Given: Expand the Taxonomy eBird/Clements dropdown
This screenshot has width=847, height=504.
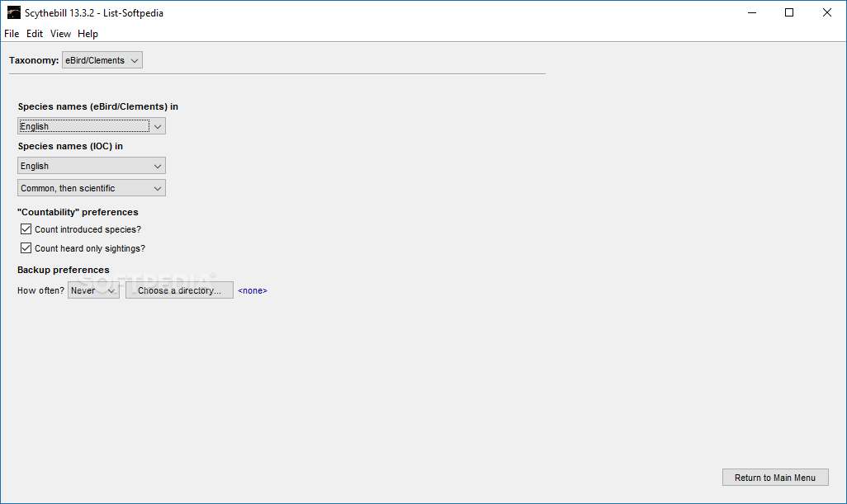Looking at the screenshot, I should (102, 60).
